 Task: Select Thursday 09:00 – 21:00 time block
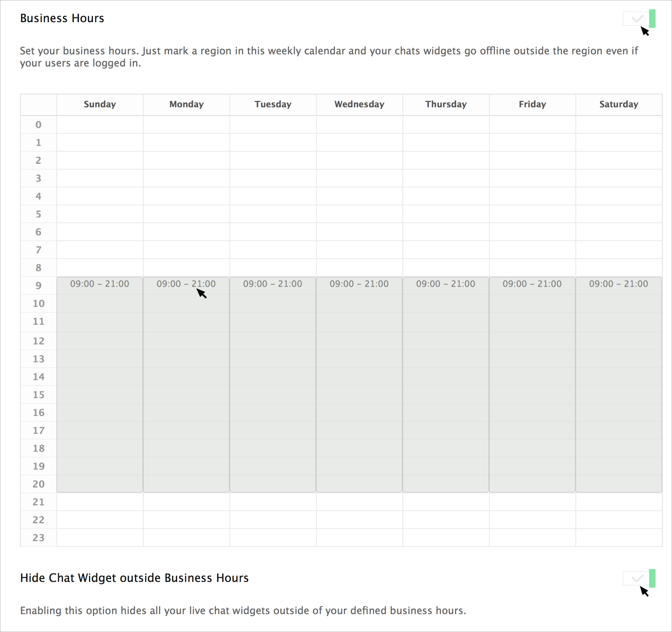(446, 384)
